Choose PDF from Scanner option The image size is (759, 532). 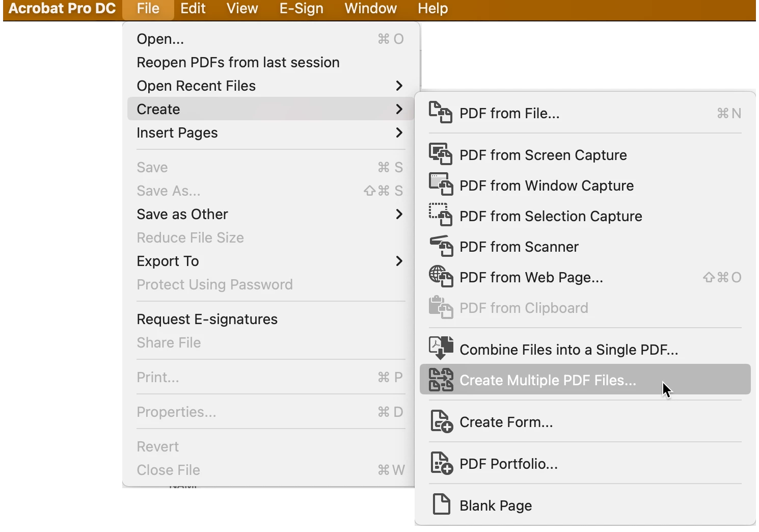(x=585, y=247)
